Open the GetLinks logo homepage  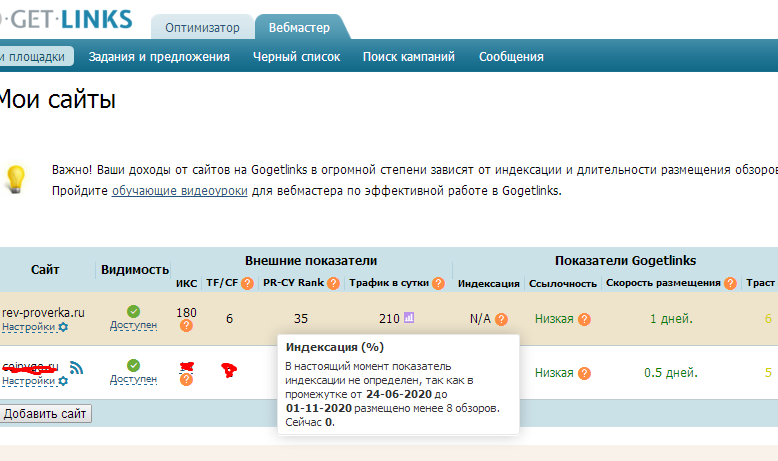pyautogui.click(x=66, y=20)
